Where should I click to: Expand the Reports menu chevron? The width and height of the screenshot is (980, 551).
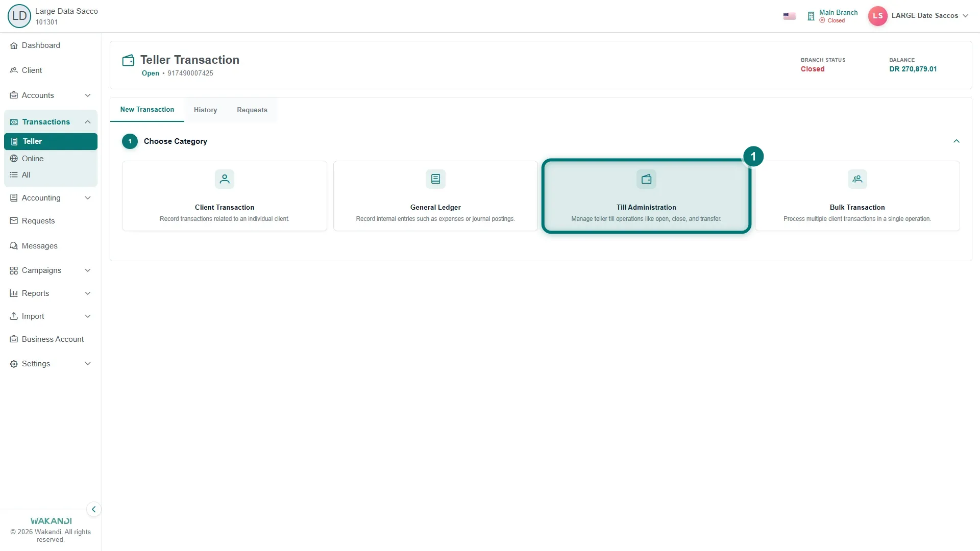pyautogui.click(x=88, y=293)
